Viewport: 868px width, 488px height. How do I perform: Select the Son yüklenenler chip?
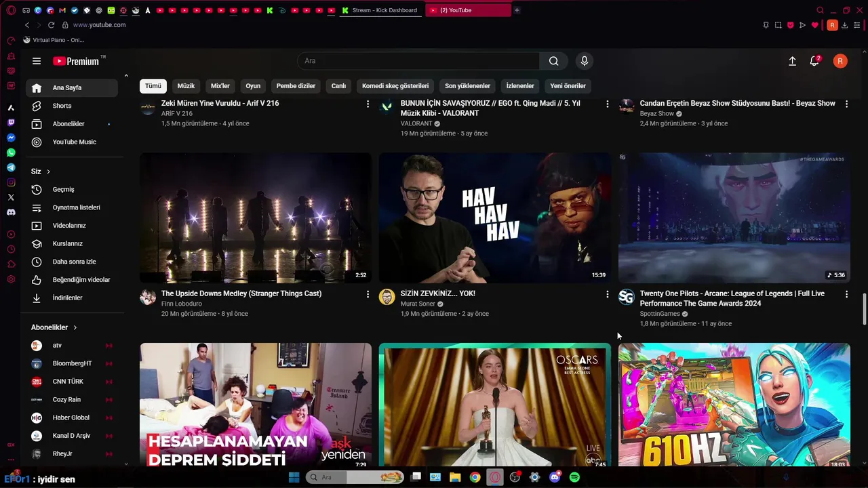pos(467,86)
